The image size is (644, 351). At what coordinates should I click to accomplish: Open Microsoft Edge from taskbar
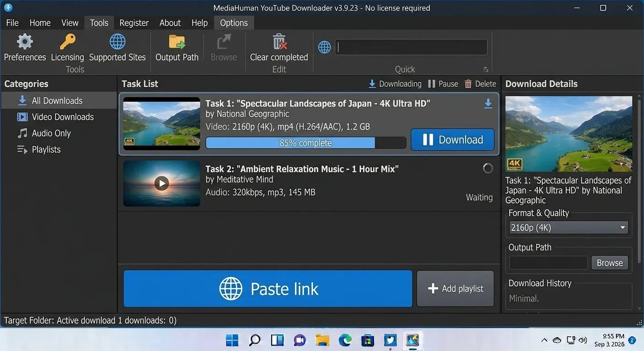pyautogui.click(x=345, y=340)
